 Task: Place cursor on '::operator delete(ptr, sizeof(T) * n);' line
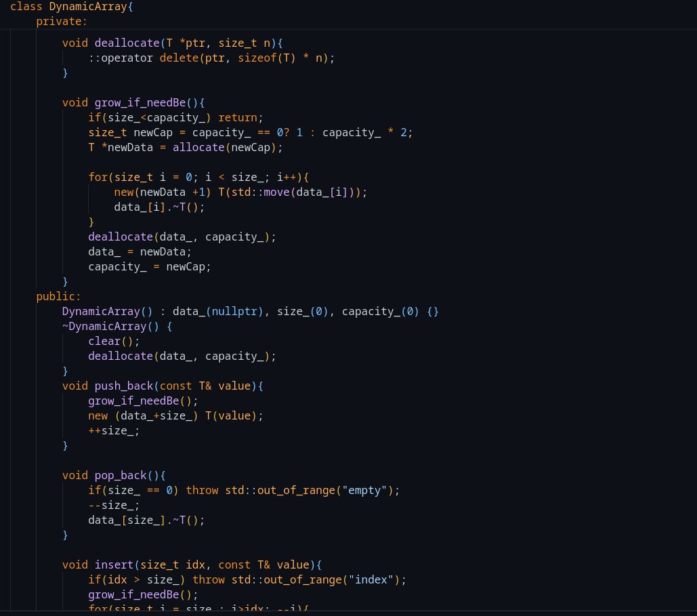(x=211, y=58)
